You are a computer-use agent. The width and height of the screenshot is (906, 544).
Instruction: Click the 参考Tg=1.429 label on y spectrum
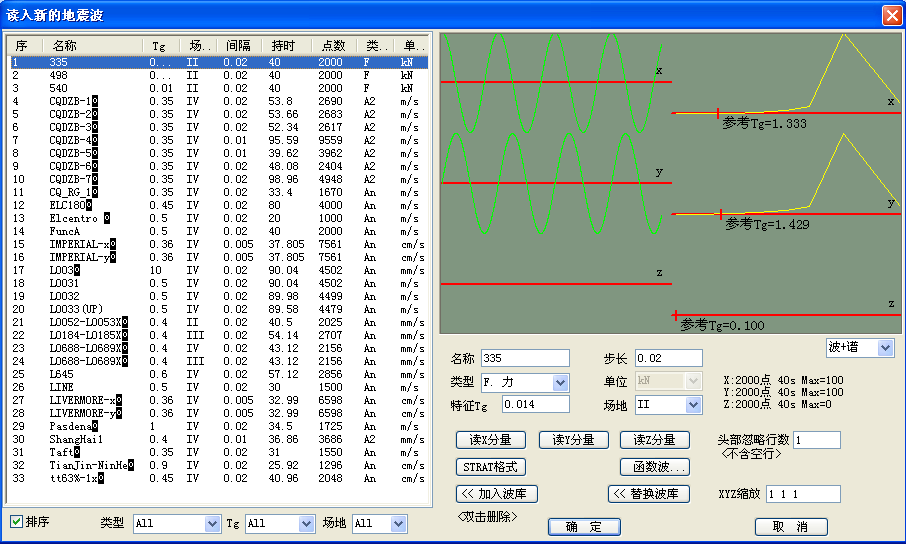(x=767, y=224)
